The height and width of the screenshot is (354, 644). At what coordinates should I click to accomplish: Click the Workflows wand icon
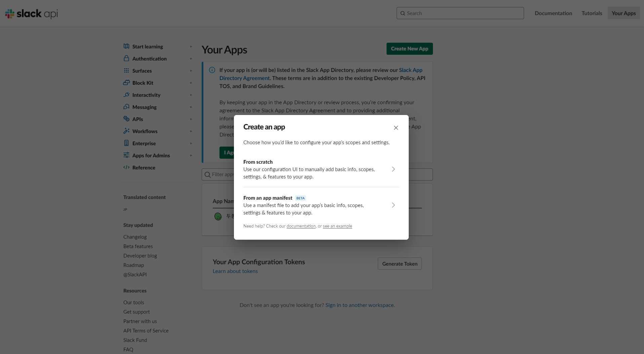tap(126, 131)
